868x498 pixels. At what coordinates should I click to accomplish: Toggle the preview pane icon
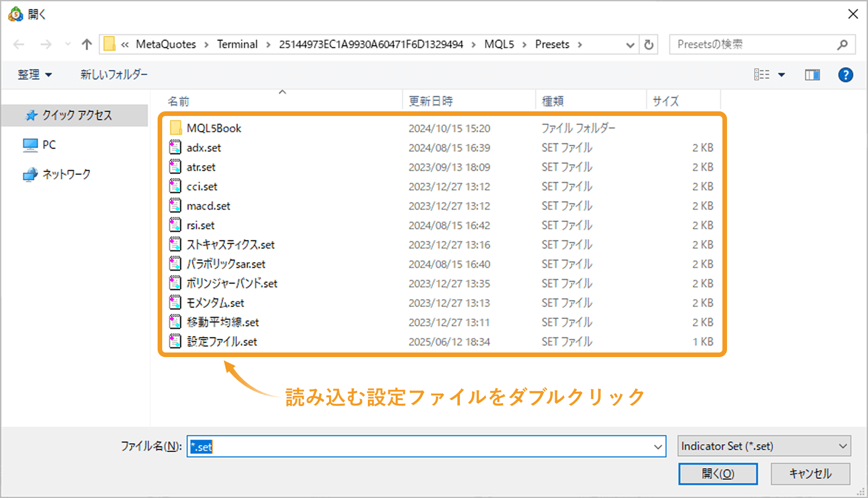click(813, 74)
